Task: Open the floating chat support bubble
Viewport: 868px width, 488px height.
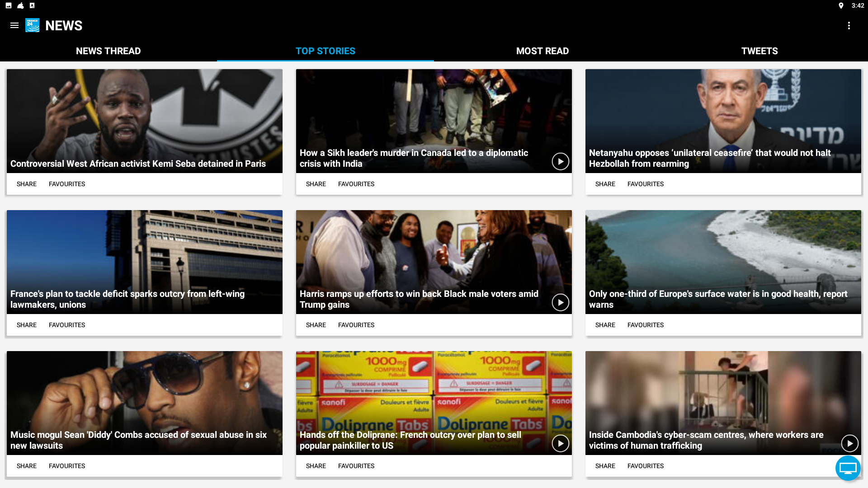Action: [848, 468]
